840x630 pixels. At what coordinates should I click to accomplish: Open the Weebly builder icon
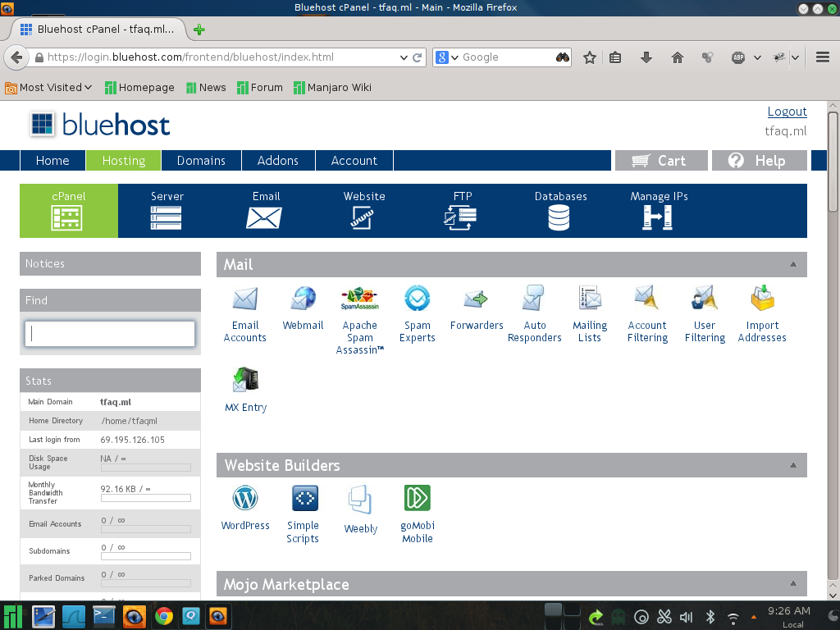pyautogui.click(x=360, y=500)
